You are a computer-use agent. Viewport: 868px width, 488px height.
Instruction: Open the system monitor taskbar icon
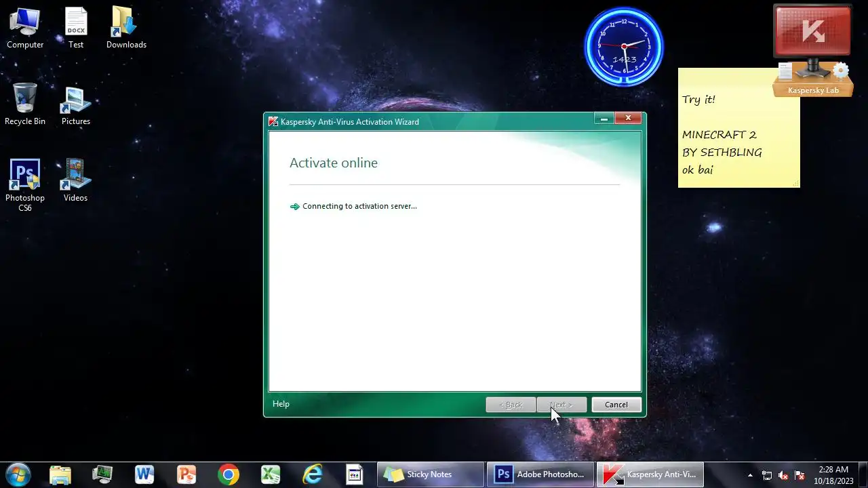pos(102,474)
